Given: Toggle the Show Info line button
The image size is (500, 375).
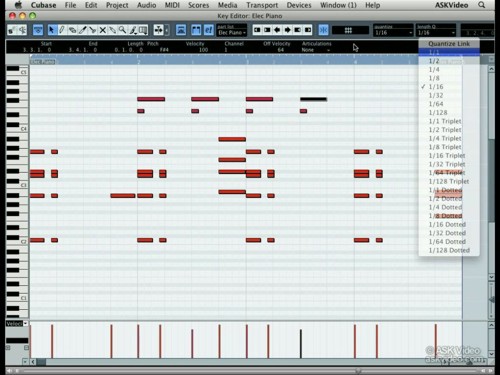Looking at the screenshot, I should pyautogui.click(x=38, y=30).
